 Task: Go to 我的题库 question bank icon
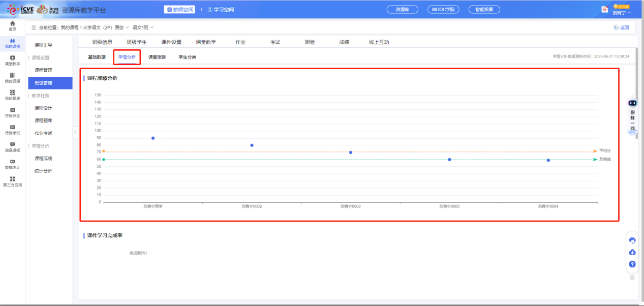pyautogui.click(x=12, y=95)
